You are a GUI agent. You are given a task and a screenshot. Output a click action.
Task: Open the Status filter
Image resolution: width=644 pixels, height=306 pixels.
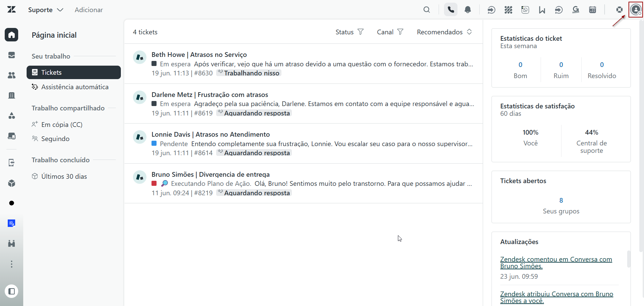click(349, 32)
